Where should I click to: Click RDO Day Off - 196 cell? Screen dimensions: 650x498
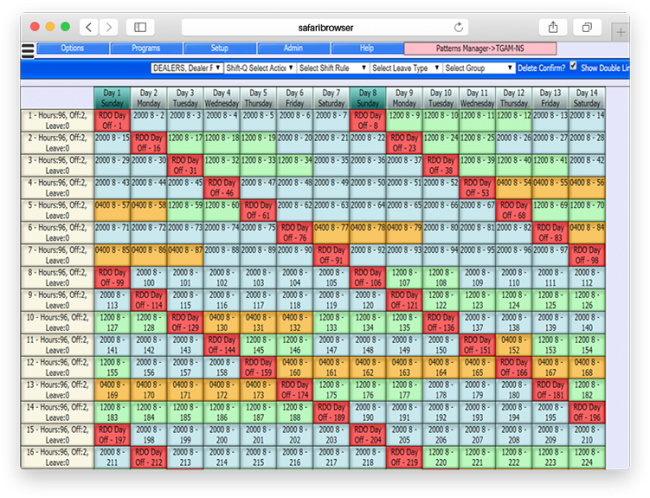click(x=587, y=412)
